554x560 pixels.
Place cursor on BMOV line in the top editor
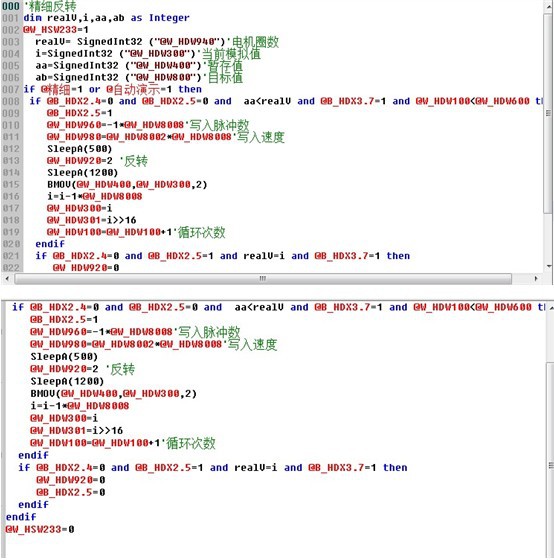pos(127,185)
